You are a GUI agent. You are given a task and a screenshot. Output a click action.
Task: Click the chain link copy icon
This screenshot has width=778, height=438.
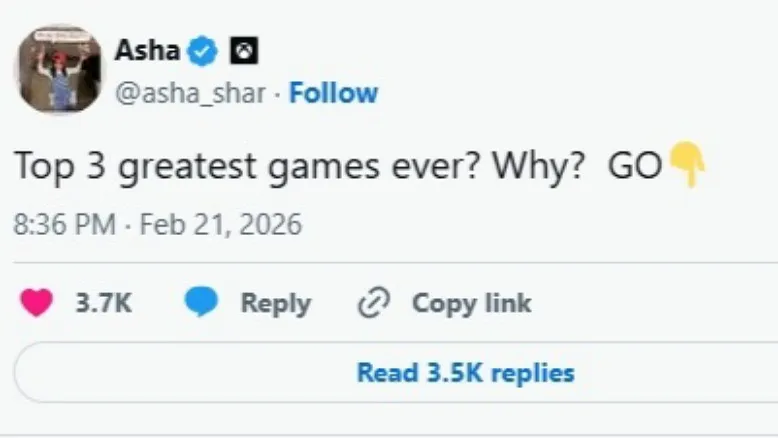coord(372,303)
